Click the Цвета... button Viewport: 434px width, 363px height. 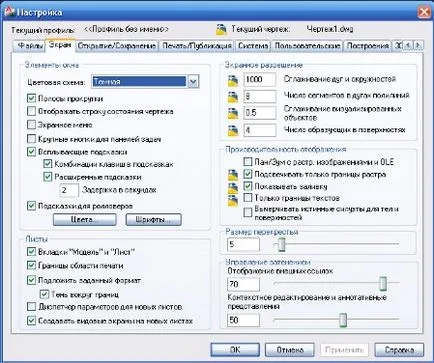click(85, 220)
